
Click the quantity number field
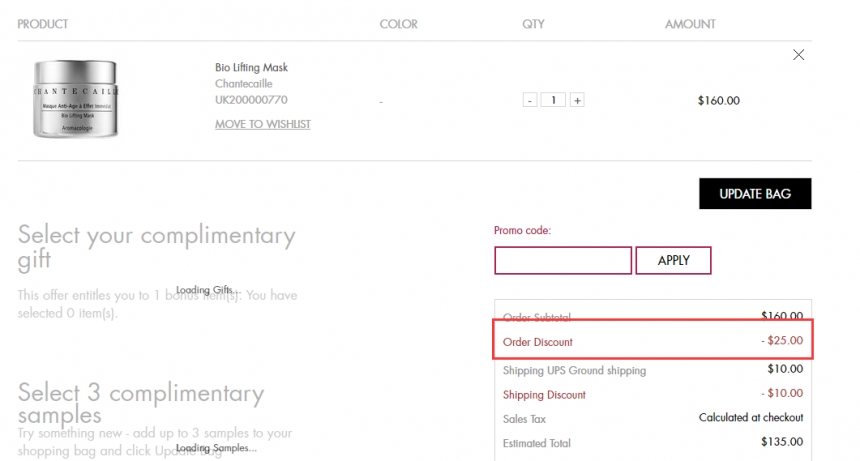553,100
